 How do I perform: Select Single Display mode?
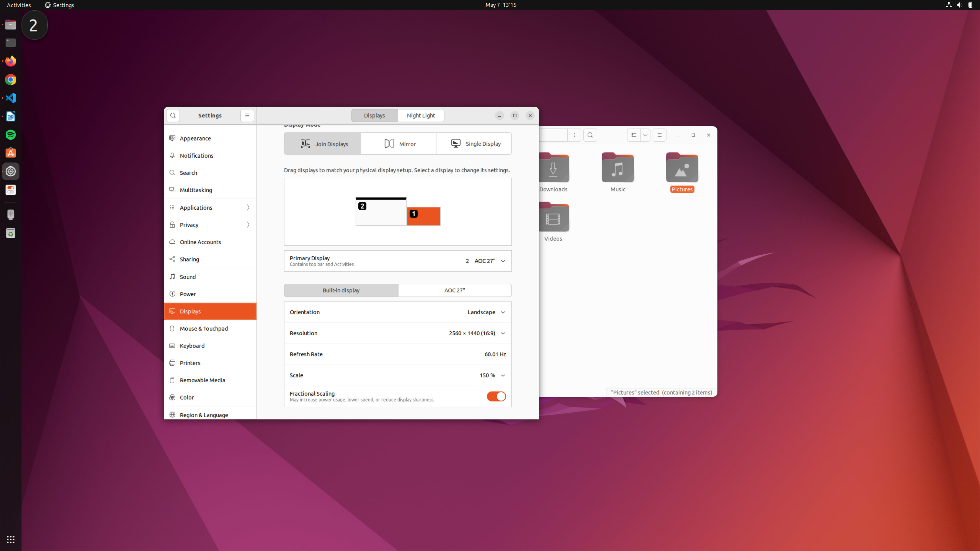click(x=474, y=144)
